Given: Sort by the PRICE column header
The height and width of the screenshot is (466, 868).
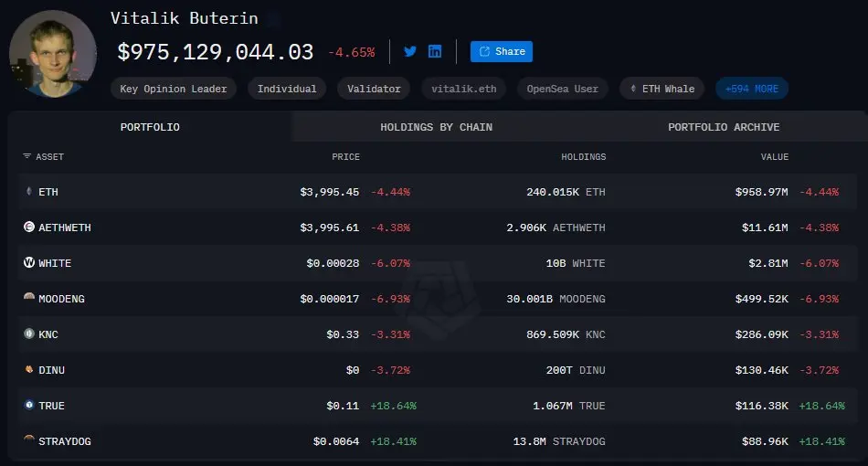Looking at the screenshot, I should coord(345,156).
